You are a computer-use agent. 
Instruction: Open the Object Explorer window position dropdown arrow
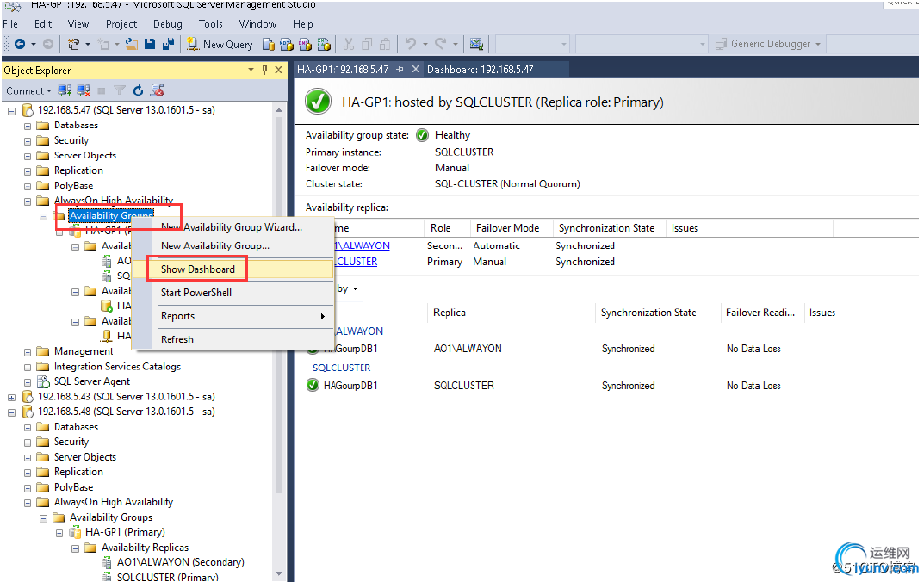[x=251, y=70]
